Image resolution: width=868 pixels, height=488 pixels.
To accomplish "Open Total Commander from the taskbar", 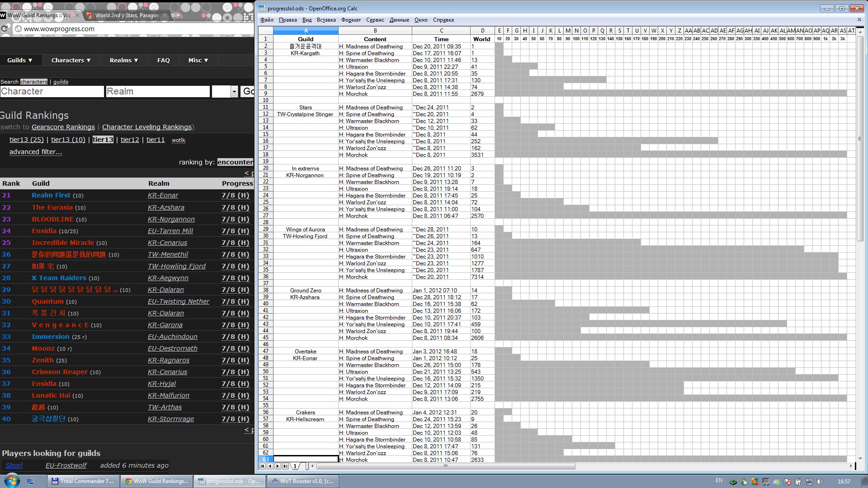I will (x=83, y=481).
